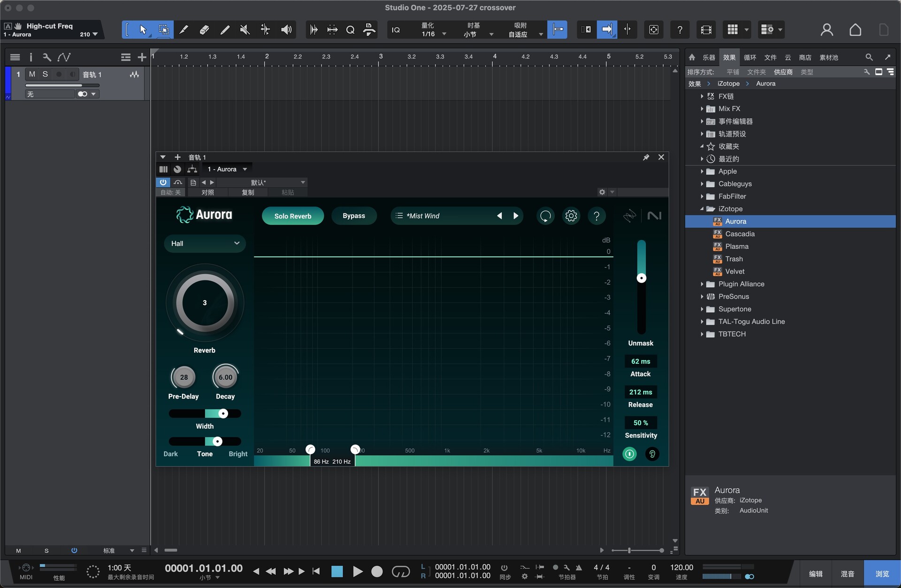This screenshot has height=588, width=901.
Task: Switch to 素材池 browser tab
Action: (x=829, y=57)
